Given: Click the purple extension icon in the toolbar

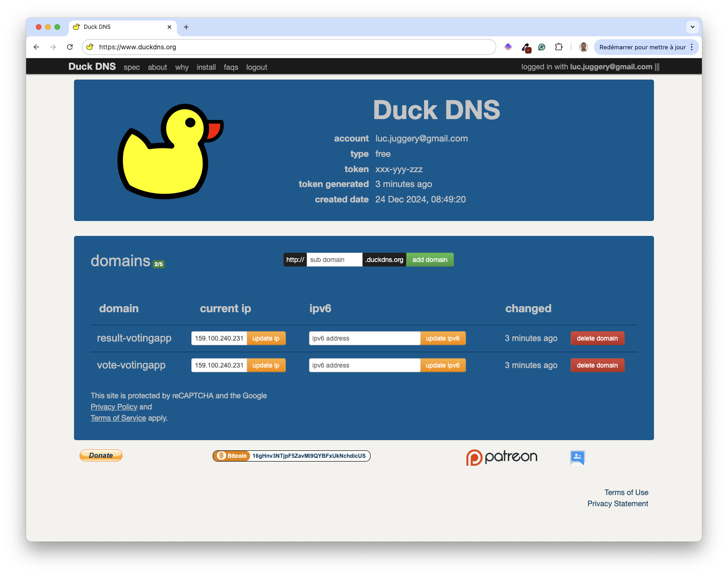Looking at the screenshot, I should point(508,47).
